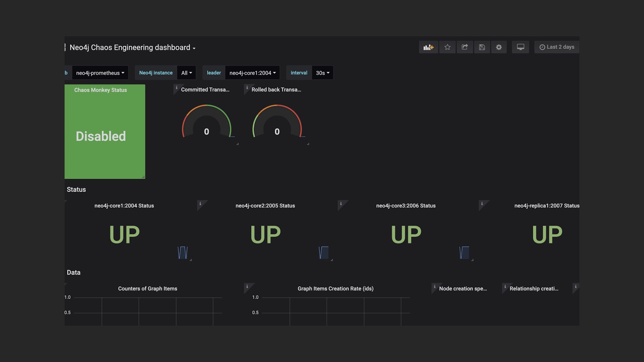The height and width of the screenshot is (362, 644).
Task: Click the Disabled status value
Action: 101,136
